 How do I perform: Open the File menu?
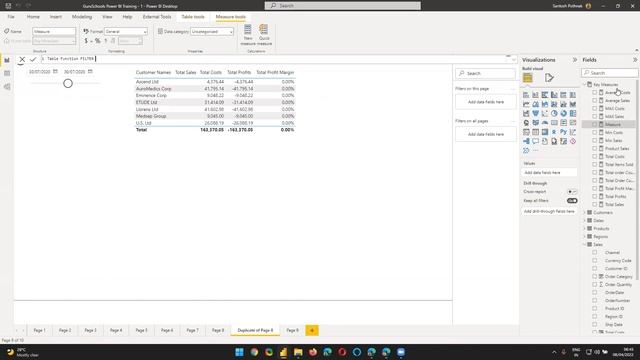tap(11, 17)
